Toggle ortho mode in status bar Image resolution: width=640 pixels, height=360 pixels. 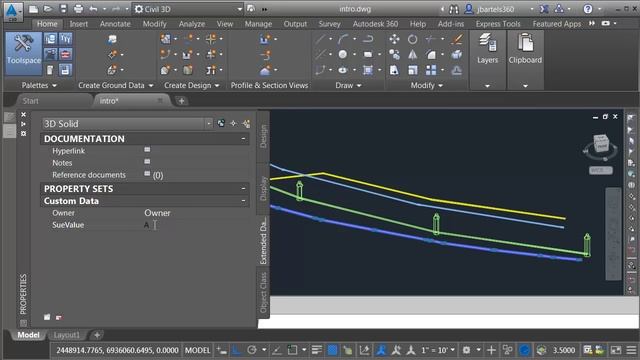[x=237, y=350]
